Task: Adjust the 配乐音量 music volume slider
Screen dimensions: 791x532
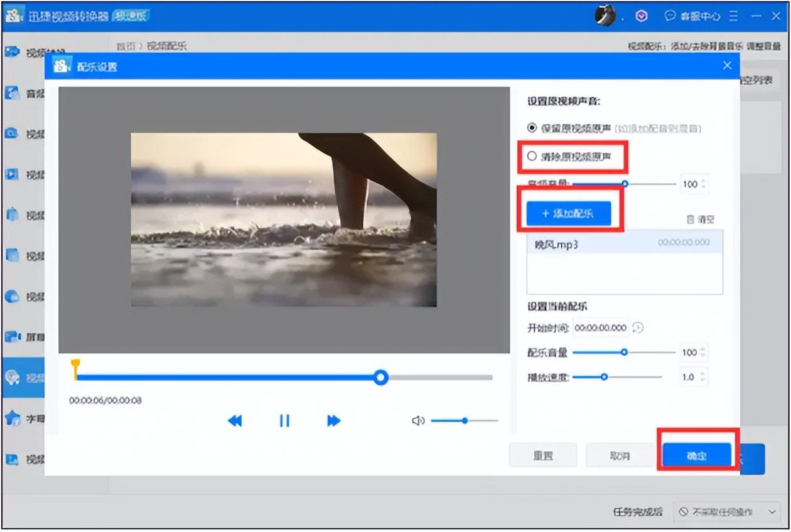Action: [623, 353]
